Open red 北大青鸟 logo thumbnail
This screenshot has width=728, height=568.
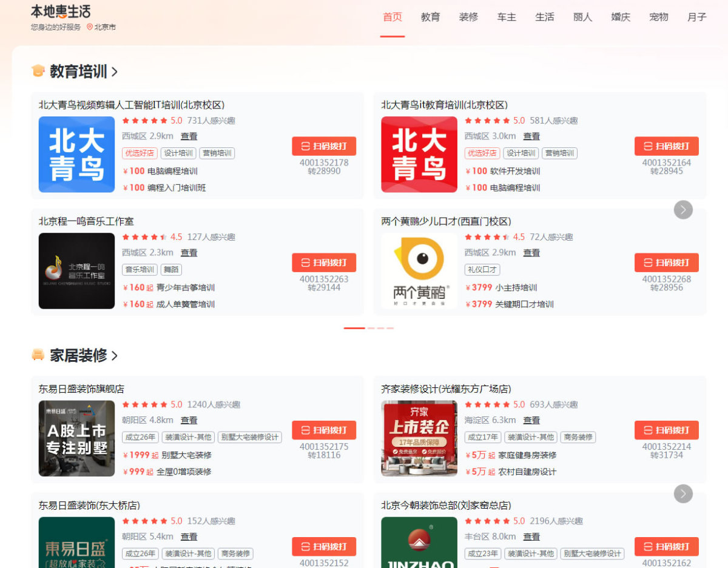[419, 155]
